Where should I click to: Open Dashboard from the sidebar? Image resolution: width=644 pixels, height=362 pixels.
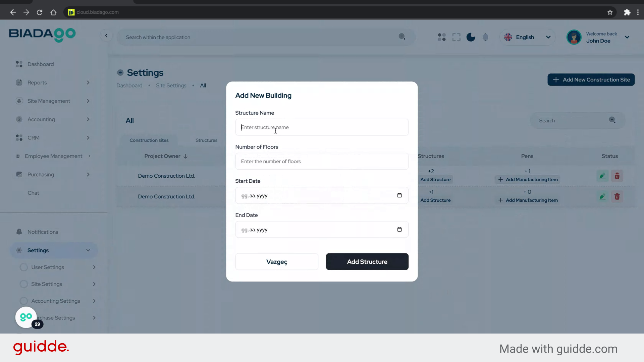[40, 64]
